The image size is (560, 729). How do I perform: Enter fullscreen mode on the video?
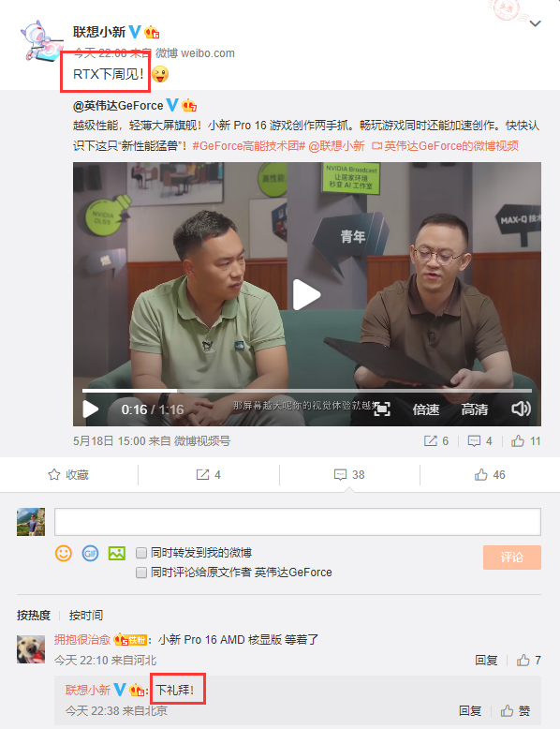pyautogui.click(x=381, y=409)
